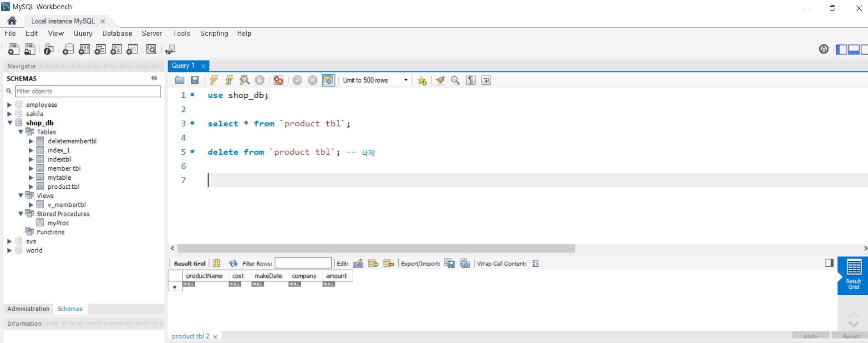Open SQL script file icon in main toolbar
Screen dimensions: 868x343
30,49
